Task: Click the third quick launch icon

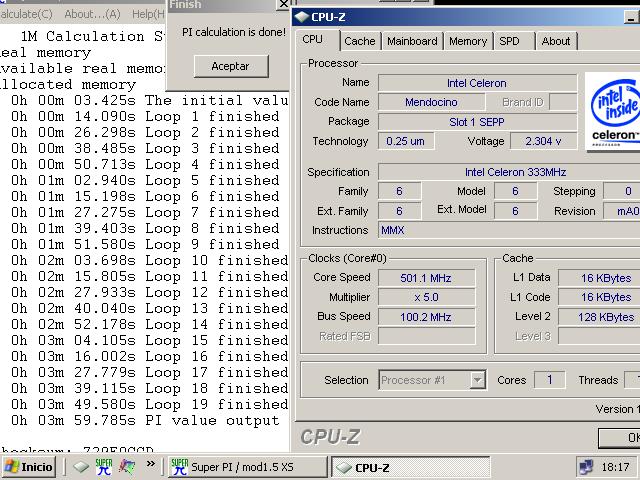Action: point(127,467)
